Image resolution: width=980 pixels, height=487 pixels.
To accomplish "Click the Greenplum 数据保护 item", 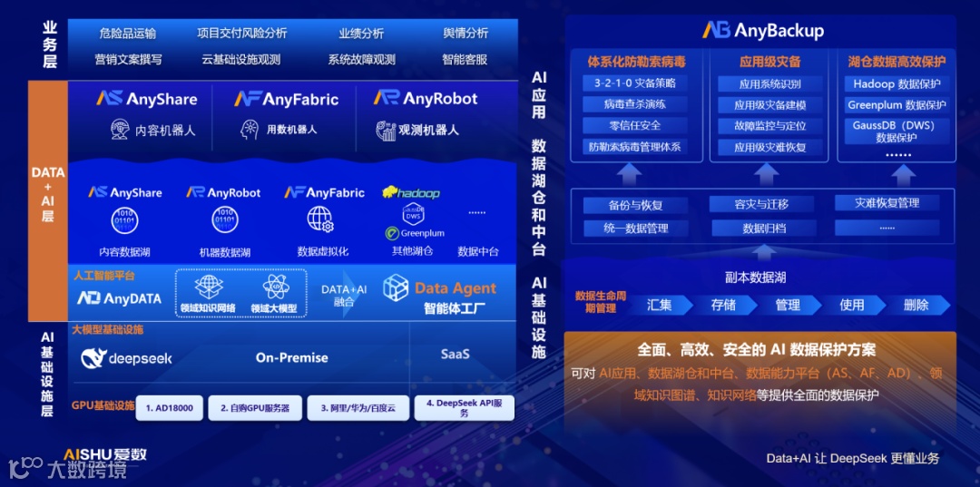I will pyautogui.click(x=897, y=105).
